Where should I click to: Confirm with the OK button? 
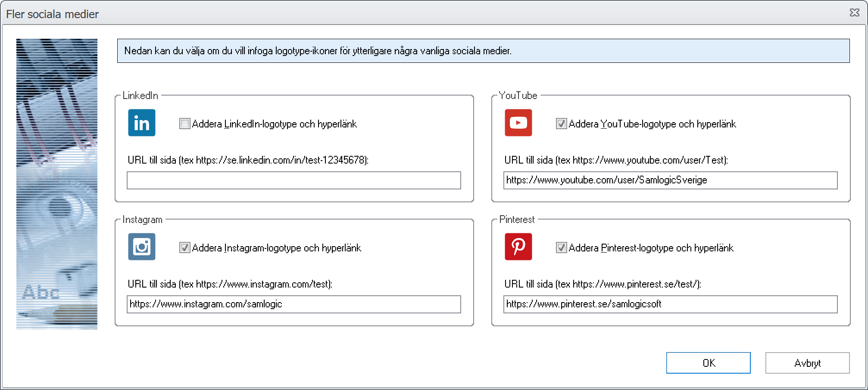pyautogui.click(x=709, y=363)
